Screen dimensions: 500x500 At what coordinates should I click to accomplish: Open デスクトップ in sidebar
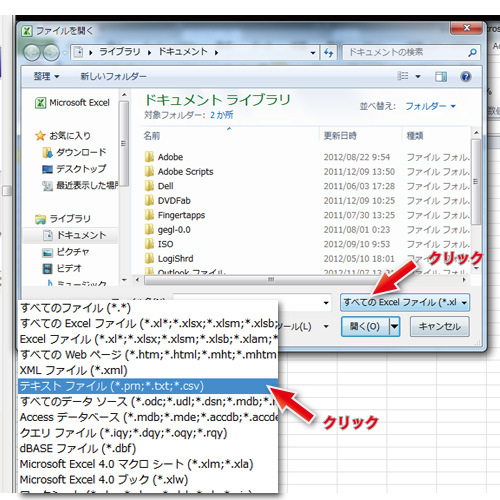pyautogui.click(x=74, y=169)
